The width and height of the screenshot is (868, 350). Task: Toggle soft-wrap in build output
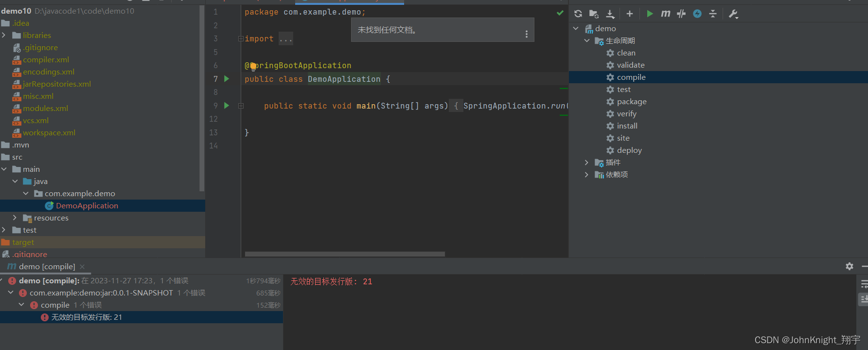point(864,284)
